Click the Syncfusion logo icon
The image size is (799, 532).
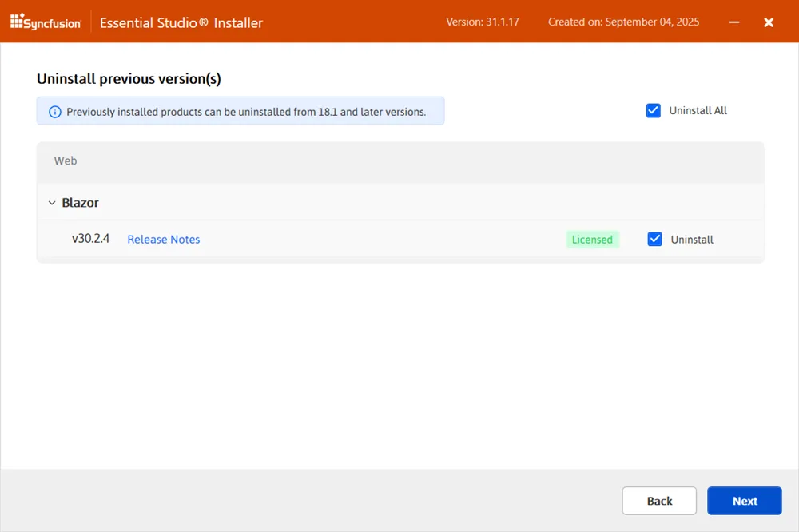[18, 22]
